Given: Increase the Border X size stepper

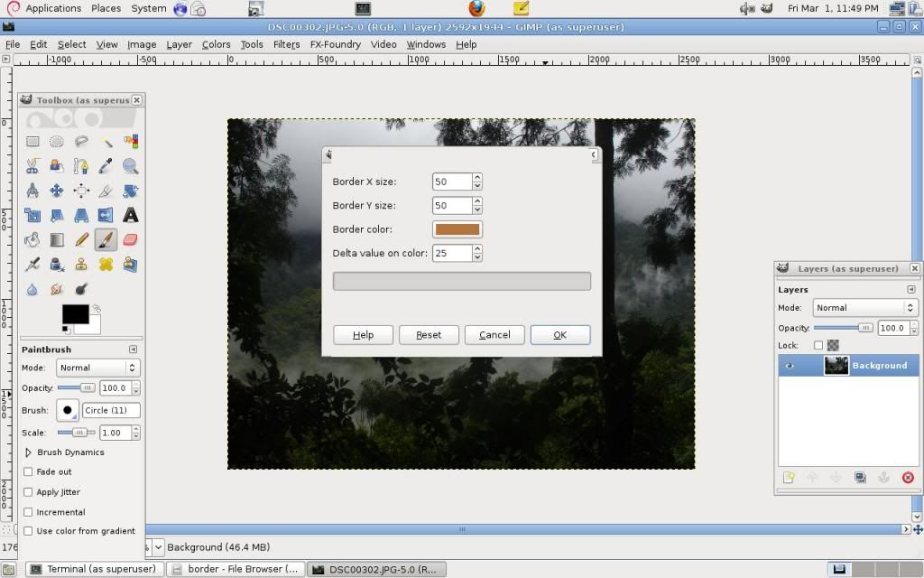Looking at the screenshot, I should (477, 178).
